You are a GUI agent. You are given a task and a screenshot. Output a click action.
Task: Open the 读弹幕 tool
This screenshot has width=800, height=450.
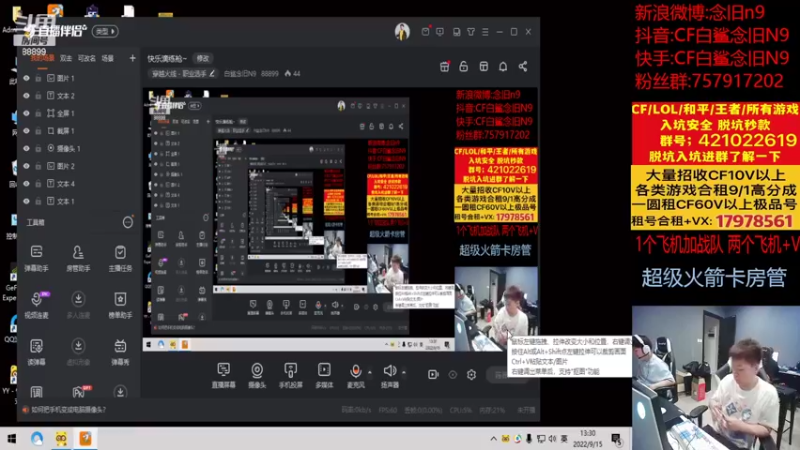pos(36,352)
